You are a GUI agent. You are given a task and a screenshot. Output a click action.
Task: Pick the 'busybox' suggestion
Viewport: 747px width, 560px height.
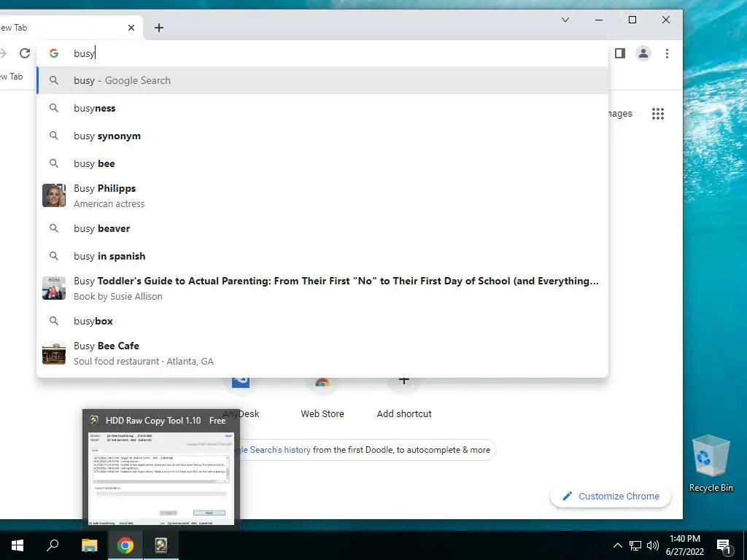click(x=322, y=321)
